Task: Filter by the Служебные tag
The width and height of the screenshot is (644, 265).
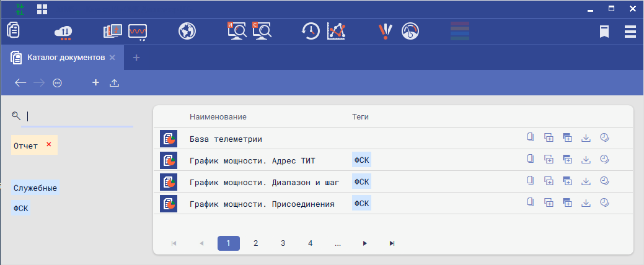Action: coord(35,188)
